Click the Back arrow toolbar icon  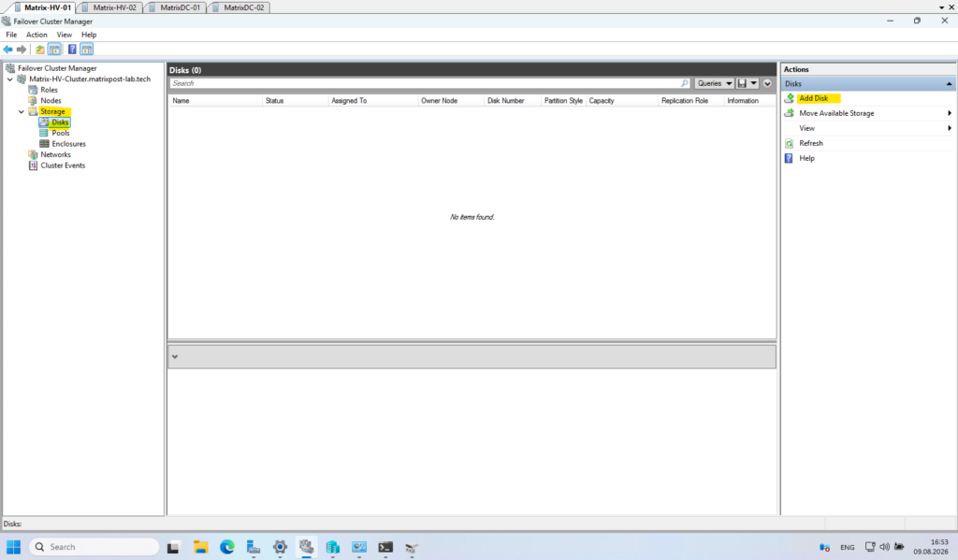pyautogui.click(x=7, y=50)
